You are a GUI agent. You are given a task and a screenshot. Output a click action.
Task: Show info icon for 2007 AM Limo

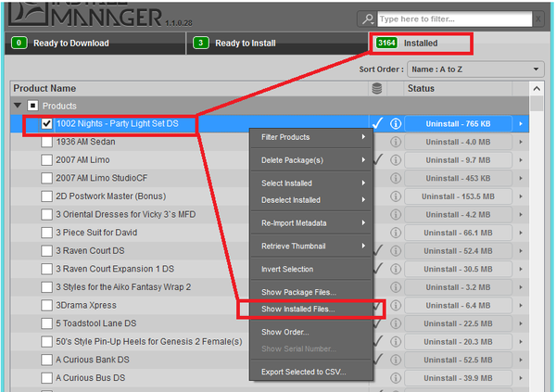(x=396, y=160)
